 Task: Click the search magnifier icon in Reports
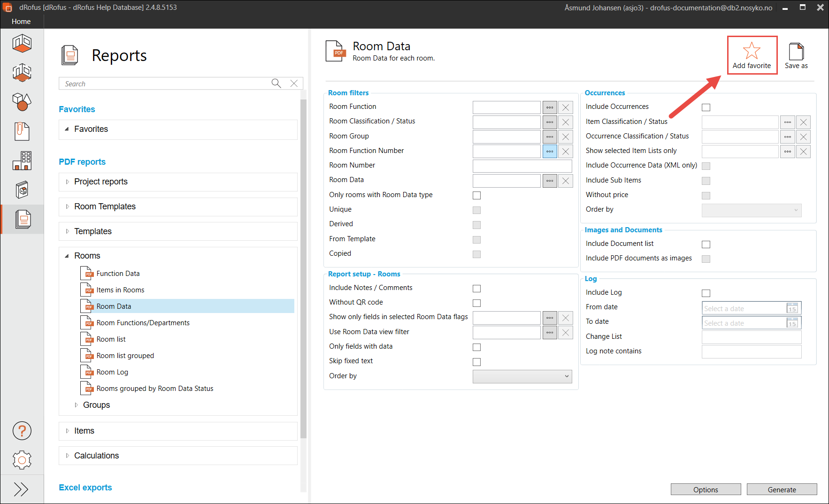pyautogui.click(x=276, y=83)
